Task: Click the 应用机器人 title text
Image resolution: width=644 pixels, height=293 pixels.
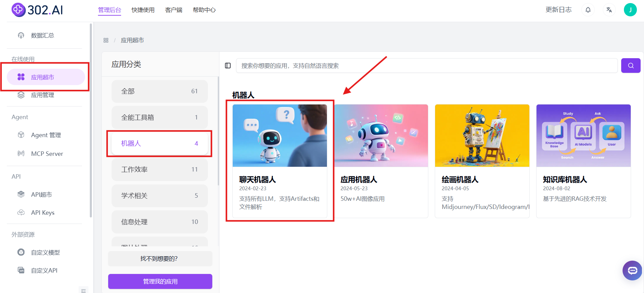Action: [x=359, y=179]
